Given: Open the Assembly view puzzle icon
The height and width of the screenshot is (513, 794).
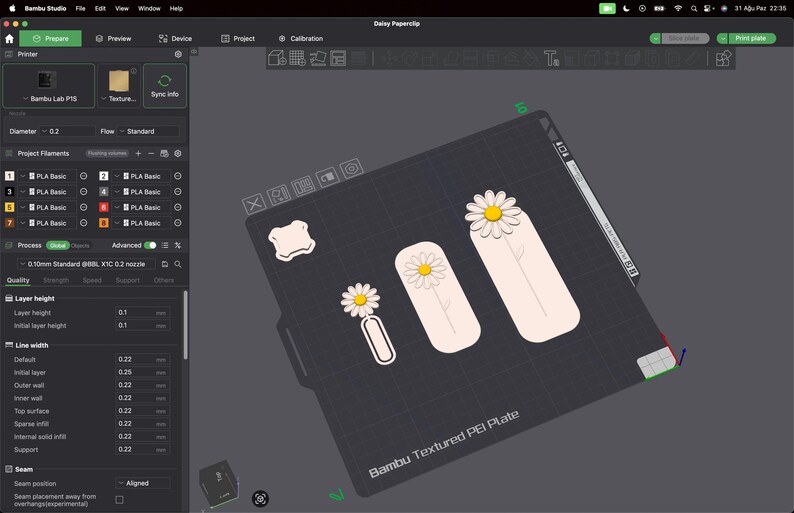Looking at the screenshot, I should [x=724, y=58].
